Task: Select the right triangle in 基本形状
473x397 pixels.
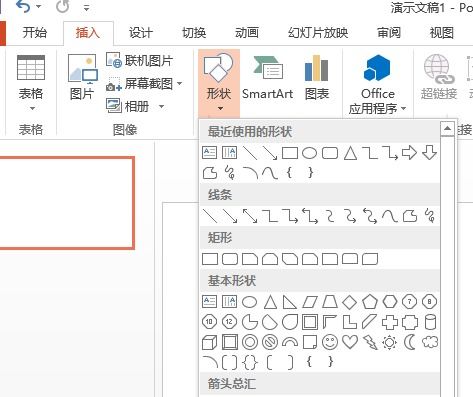Action: click(x=290, y=302)
